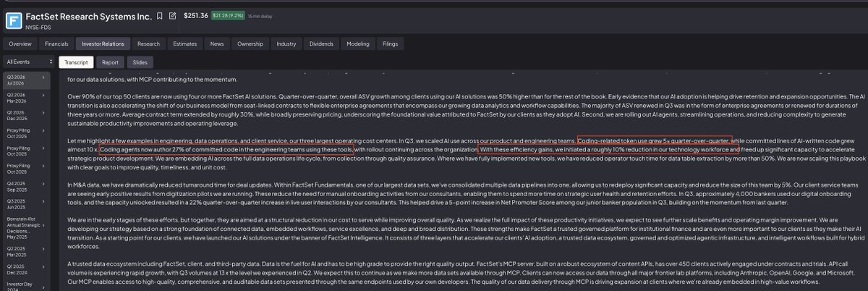Bookmark FactSet Research Systems with the bookmark icon
Screen dimensions: 868x291
tap(159, 14)
